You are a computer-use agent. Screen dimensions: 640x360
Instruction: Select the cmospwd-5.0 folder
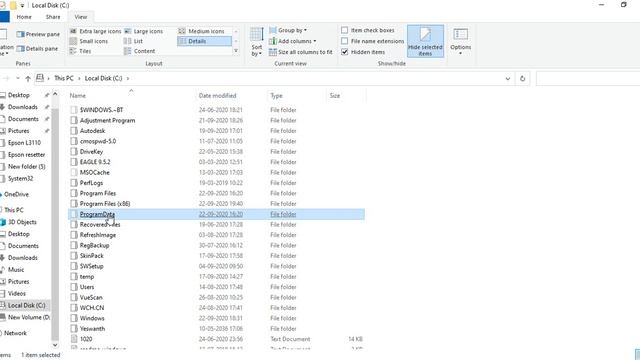98,141
